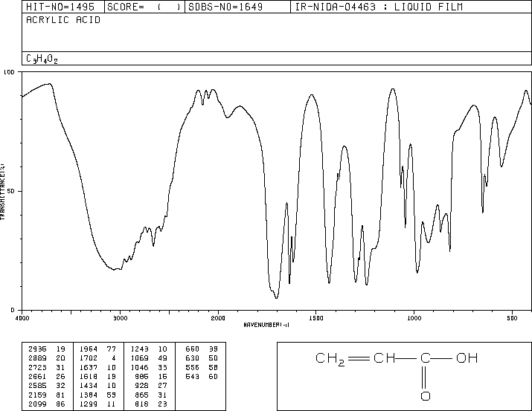Click the carbonyl O atom in the structure

426,396
